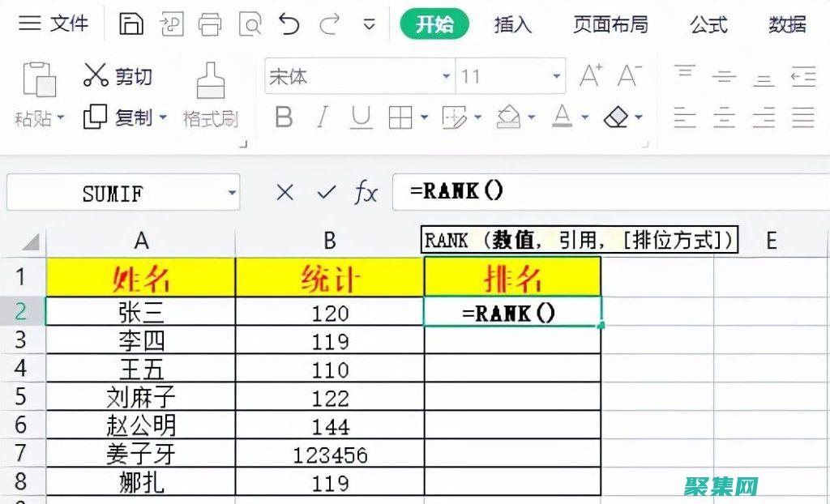Open the font size dropdown

pyautogui.click(x=556, y=76)
